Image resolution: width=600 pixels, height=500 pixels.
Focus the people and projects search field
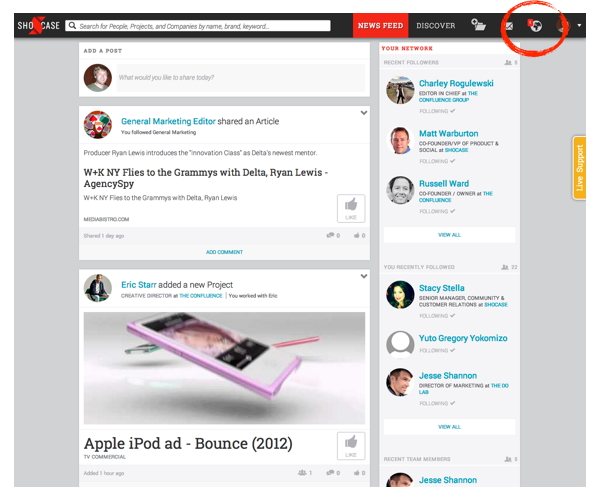coord(198,26)
